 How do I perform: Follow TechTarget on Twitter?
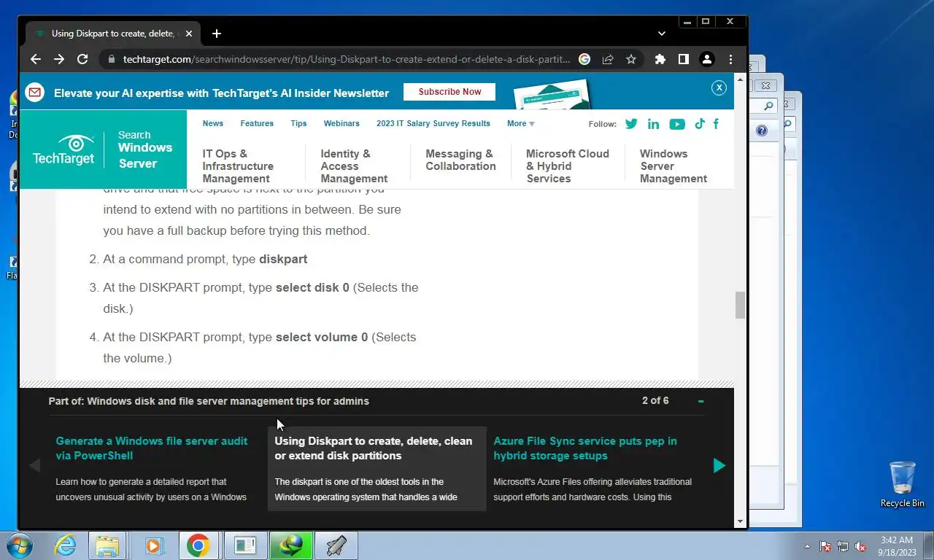(x=631, y=124)
